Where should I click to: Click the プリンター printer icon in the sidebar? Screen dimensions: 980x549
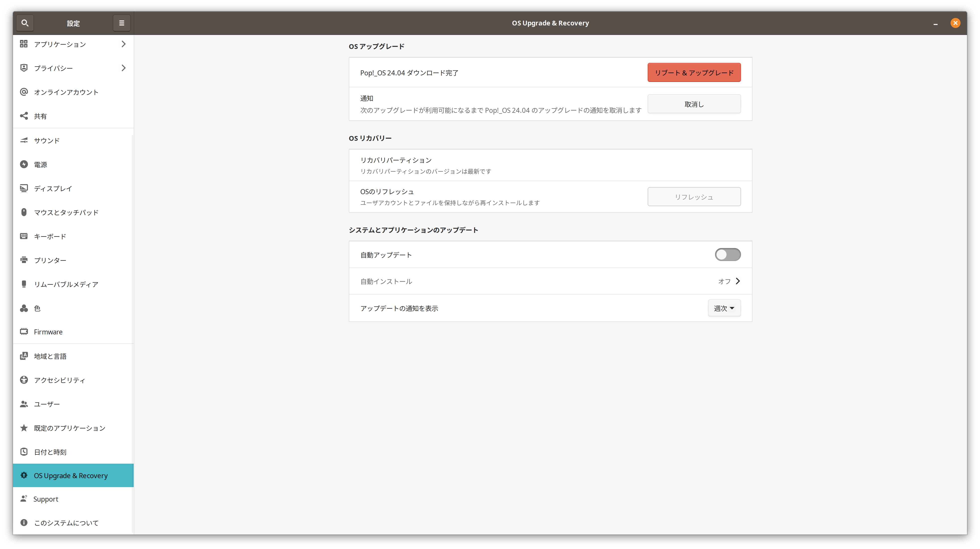pos(24,260)
